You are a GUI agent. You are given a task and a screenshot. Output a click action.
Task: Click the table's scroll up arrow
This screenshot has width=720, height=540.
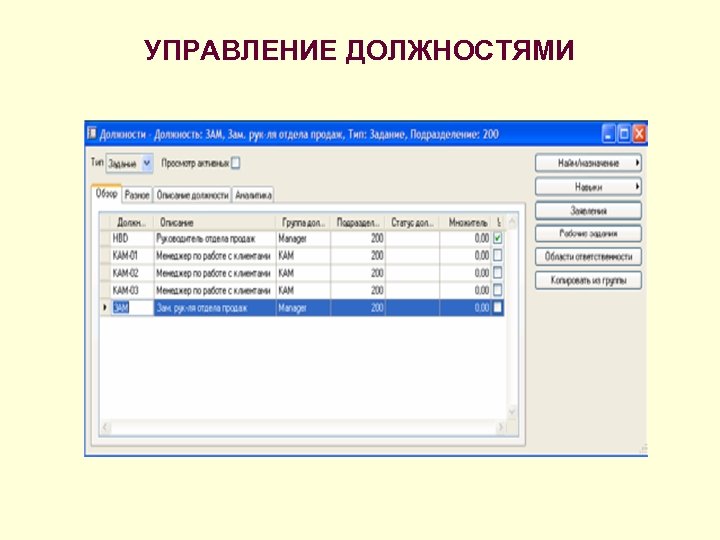coord(512,223)
